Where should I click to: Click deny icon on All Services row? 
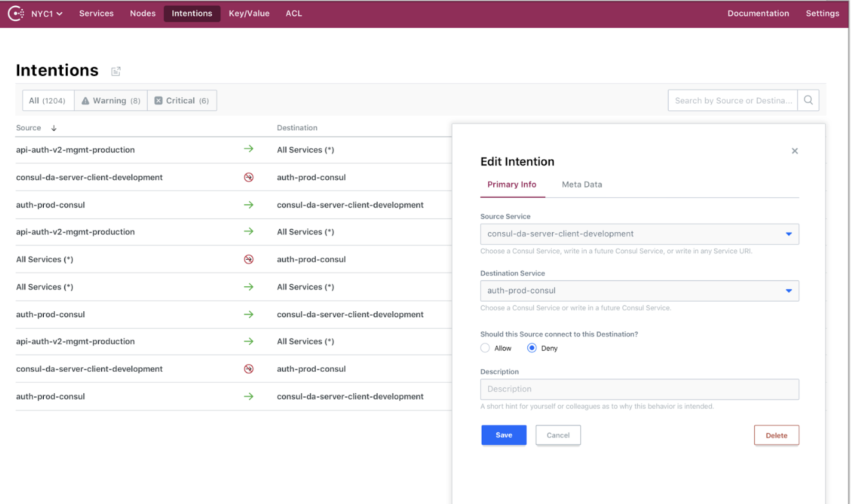(x=248, y=260)
